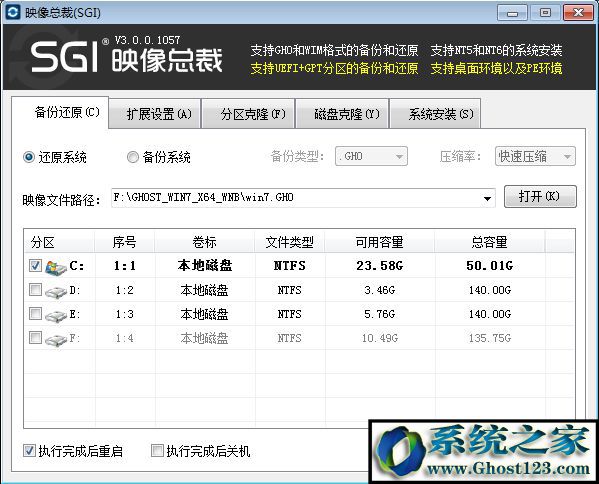Viewport: 599px width, 484px height.
Task: Click 140.00G in the E: row
Action: click(490, 314)
